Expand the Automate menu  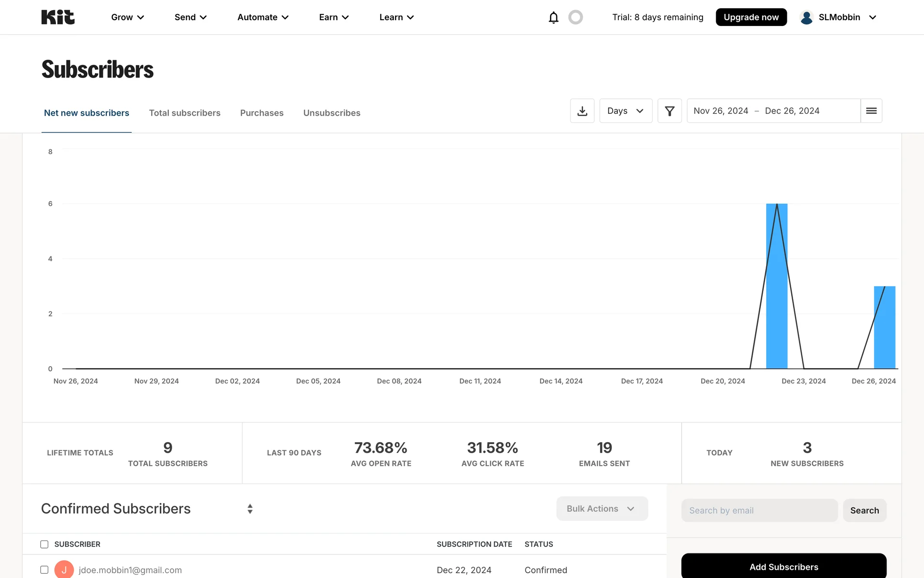pyautogui.click(x=263, y=17)
